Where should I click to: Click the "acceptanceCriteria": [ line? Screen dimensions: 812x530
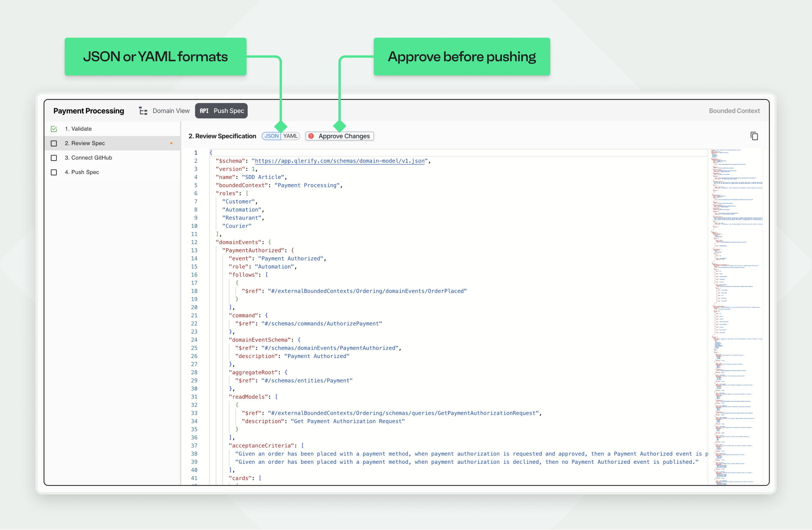point(266,446)
